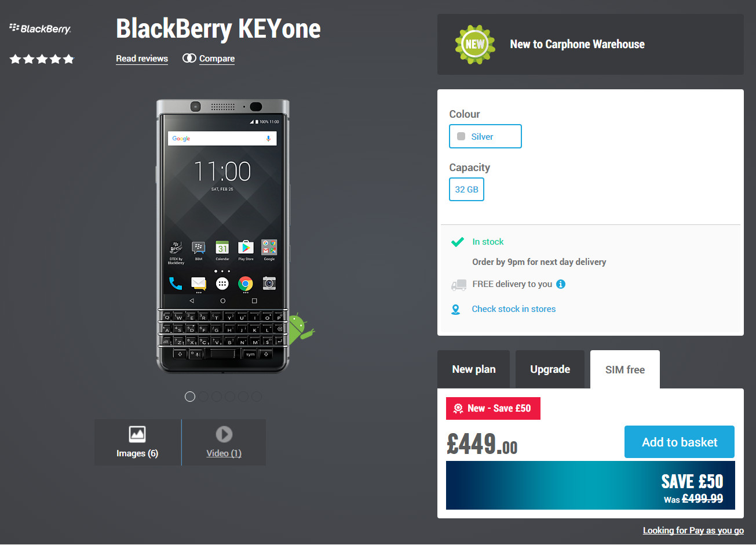Switch to the Upgrade tab
The image size is (756, 545).
click(550, 369)
